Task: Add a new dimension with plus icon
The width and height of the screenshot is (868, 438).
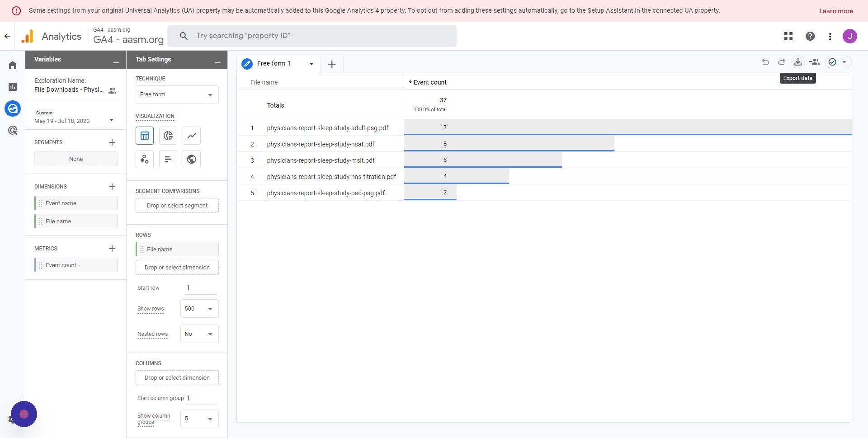Action: tap(112, 187)
